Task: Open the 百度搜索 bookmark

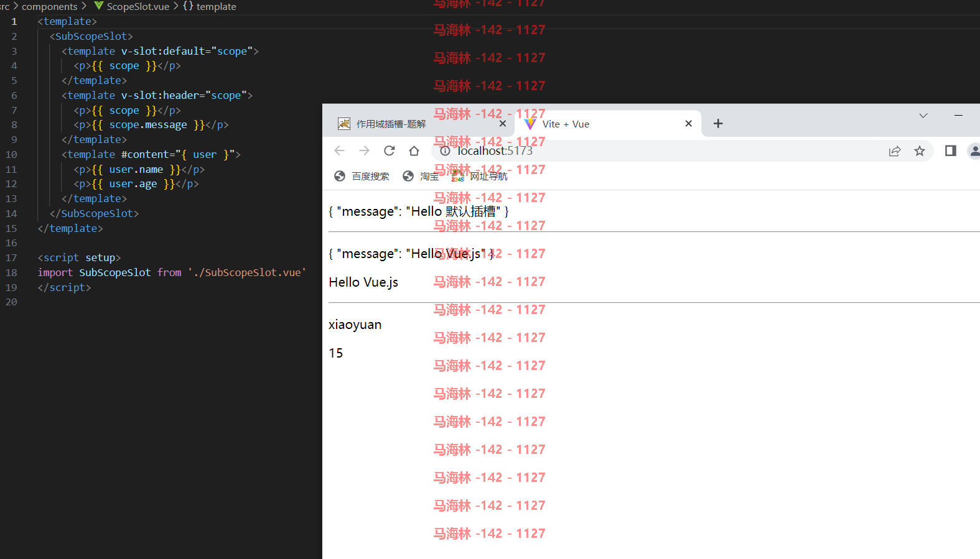Action: (x=362, y=176)
